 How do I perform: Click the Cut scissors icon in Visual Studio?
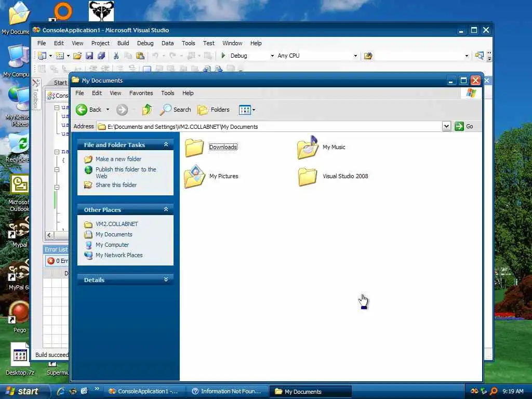116,56
